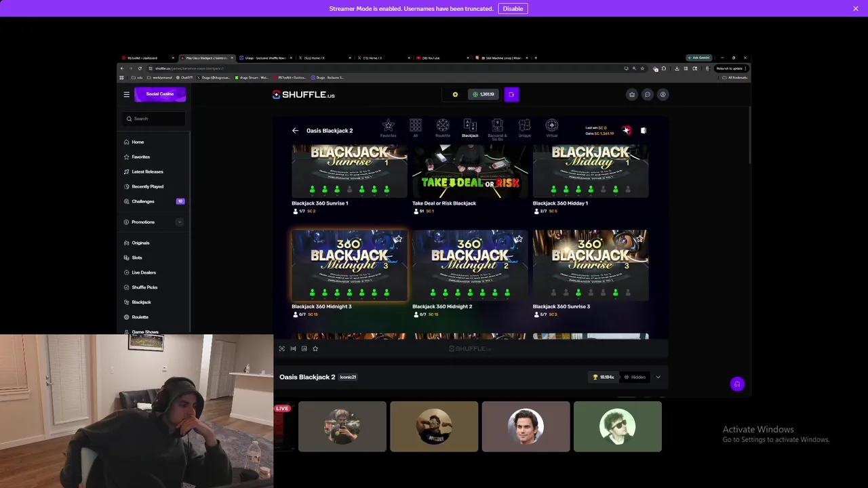Open the purple wallet button
The image size is (868, 488).
[x=511, y=94]
